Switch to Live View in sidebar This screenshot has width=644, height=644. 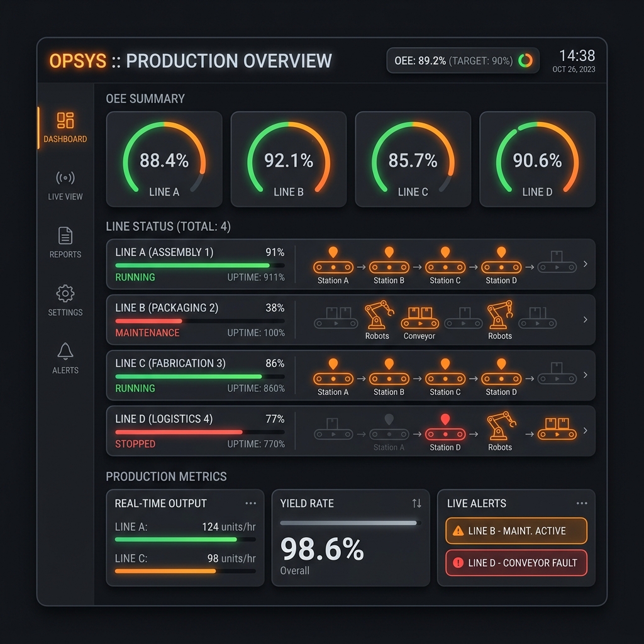point(65,186)
